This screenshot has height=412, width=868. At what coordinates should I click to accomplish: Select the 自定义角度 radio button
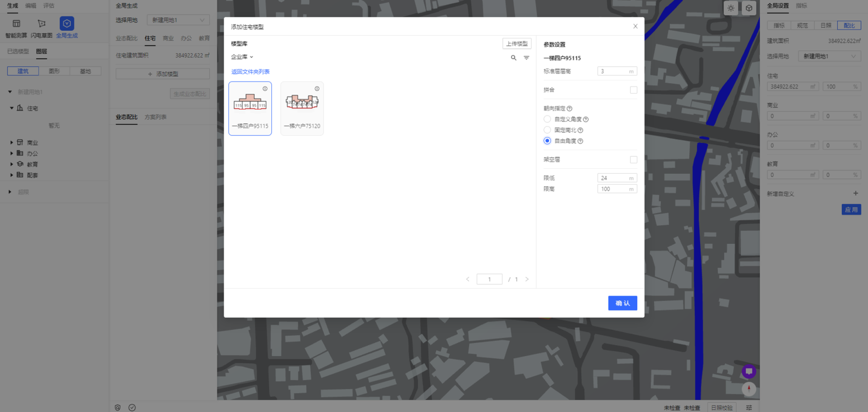[x=547, y=119]
